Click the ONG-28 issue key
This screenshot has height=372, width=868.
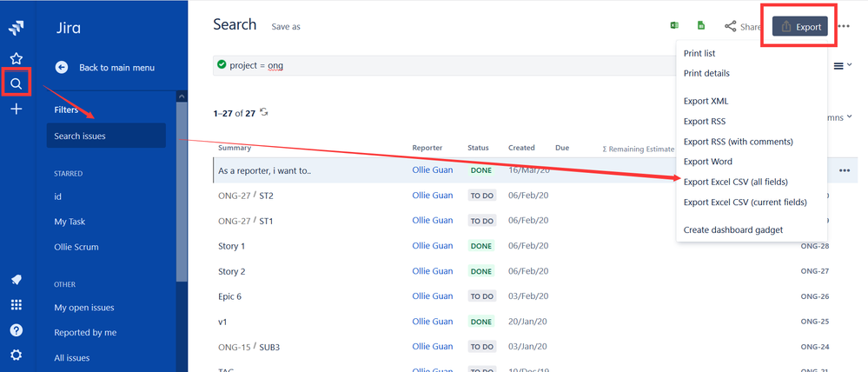click(x=815, y=246)
